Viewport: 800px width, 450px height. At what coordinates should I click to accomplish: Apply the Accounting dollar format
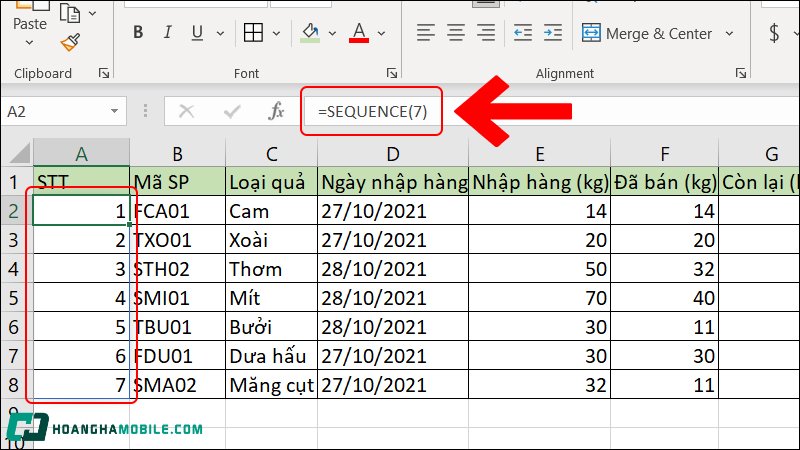click(774, 33)
